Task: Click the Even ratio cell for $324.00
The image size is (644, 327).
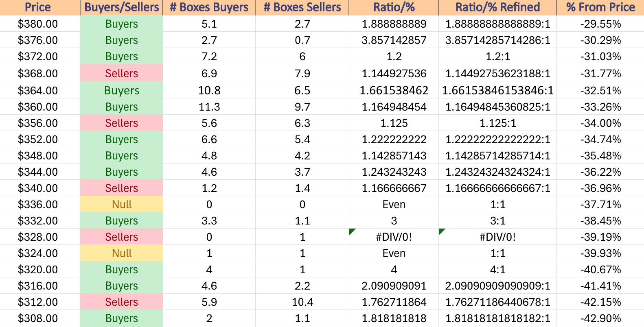Action: (x=394, y=253)
